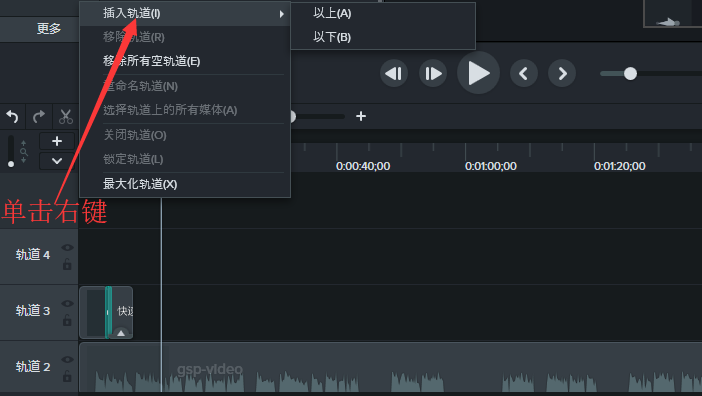Expand the arrow on track 3 clip
This screenshot has width=702, height=396.
tap(121, 333)
